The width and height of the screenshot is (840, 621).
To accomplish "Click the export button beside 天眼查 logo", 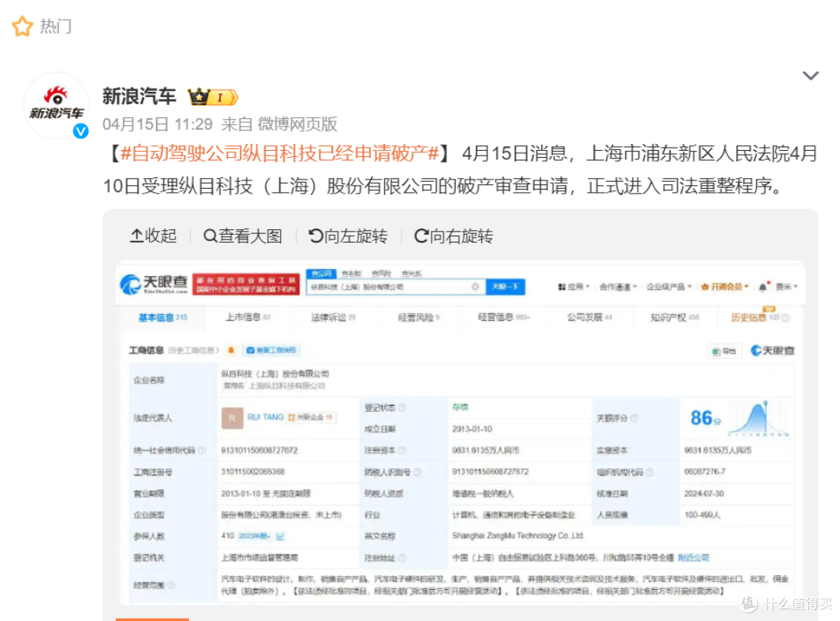I will pos(724,351).
